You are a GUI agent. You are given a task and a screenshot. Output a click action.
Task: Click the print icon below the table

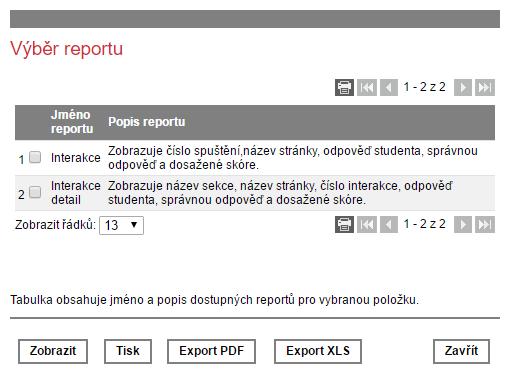click(344, 224)
